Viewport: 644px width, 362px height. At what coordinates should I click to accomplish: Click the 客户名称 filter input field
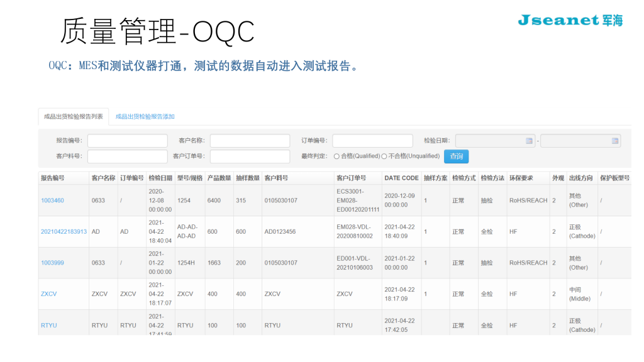point(250,141)
